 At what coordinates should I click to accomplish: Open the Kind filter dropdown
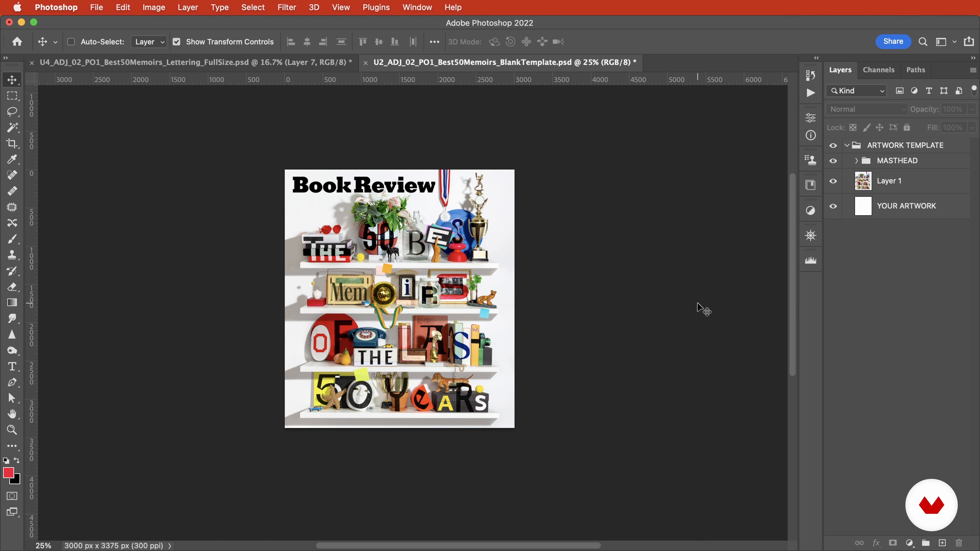click(856, 91)
